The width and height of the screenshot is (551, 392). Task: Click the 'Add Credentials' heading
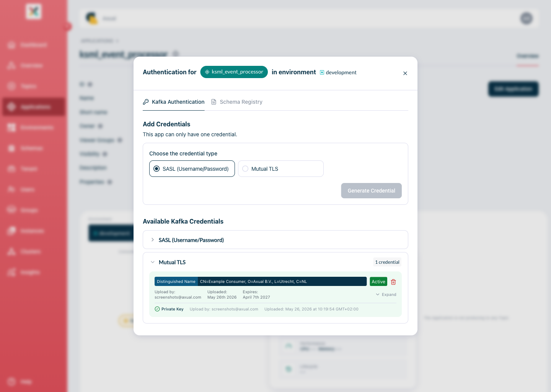pos(166,124)
